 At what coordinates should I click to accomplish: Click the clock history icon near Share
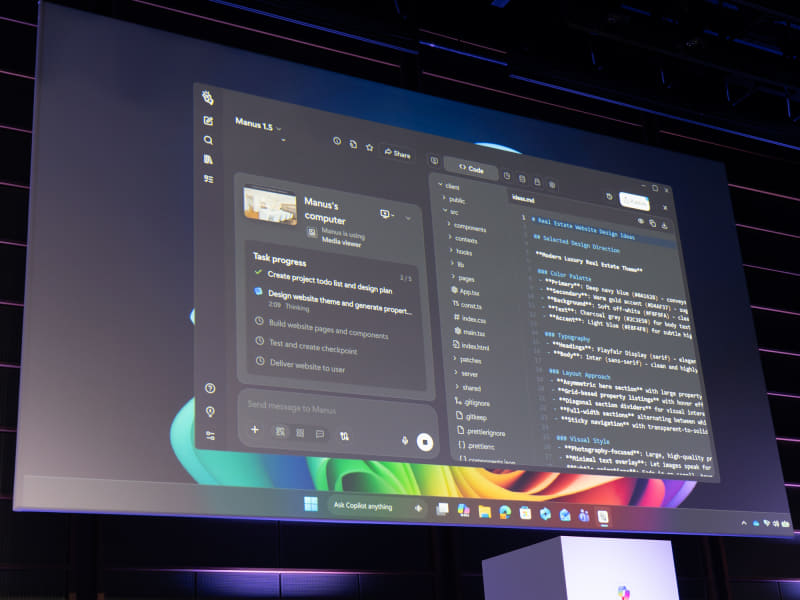coord(337,141)
